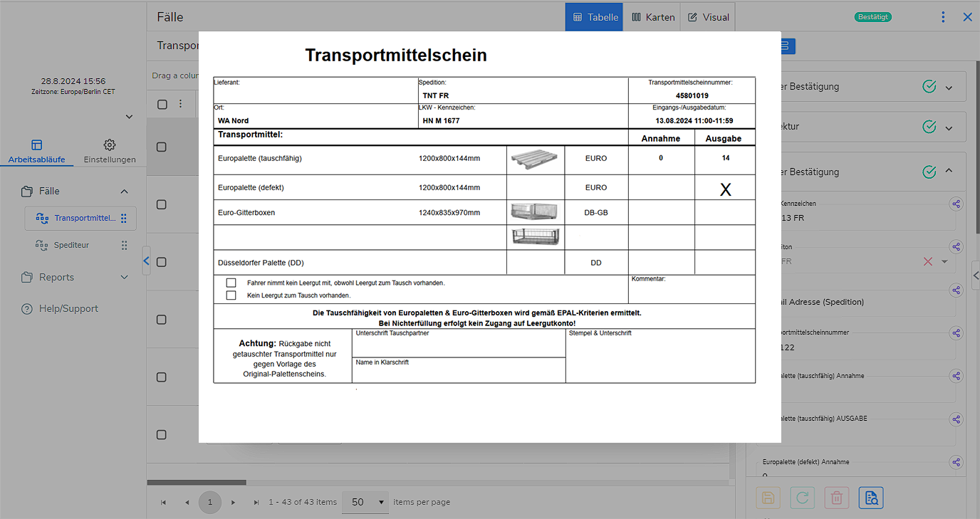Viewport: 980px width, 519px height.
Task: Click share icon next to Transportmittelscheinnummer field
Action: click(x=956, y=333)
